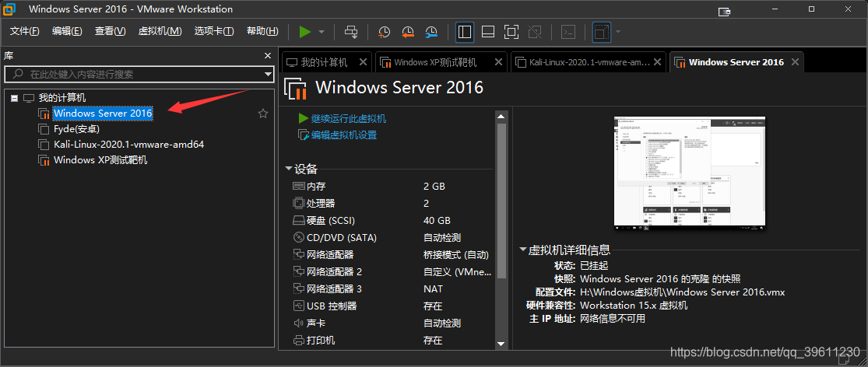Open the power options dropdown arrow
The width and height of the screenshot is (868, 367).
pyautogui.click(x=322, y=32)
